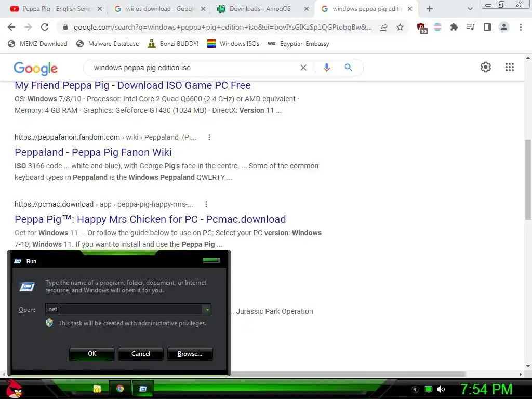
Task: Focus the Run dialog Open text field
Action: (124, 310)
